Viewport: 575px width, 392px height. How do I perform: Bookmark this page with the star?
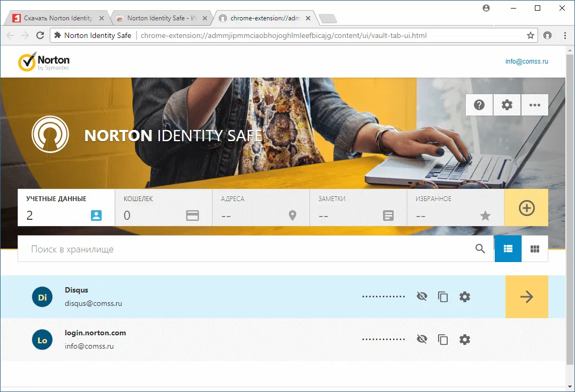tap(530, 35)
